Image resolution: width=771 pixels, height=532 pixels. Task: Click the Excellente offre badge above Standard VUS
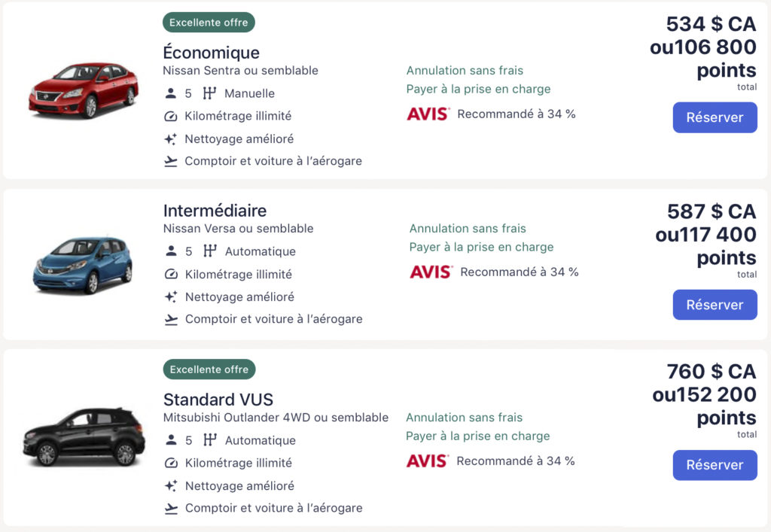pyautogui.click(x=209, y=369)
